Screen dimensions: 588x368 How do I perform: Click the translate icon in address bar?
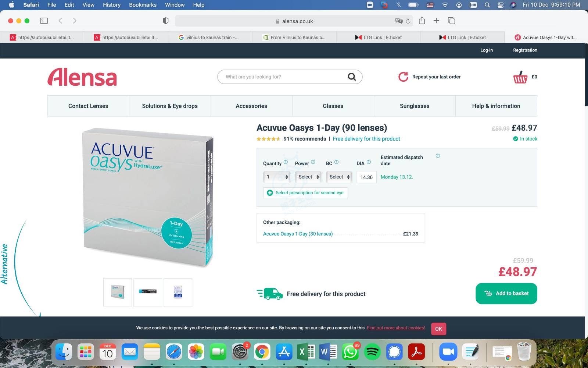399,21
